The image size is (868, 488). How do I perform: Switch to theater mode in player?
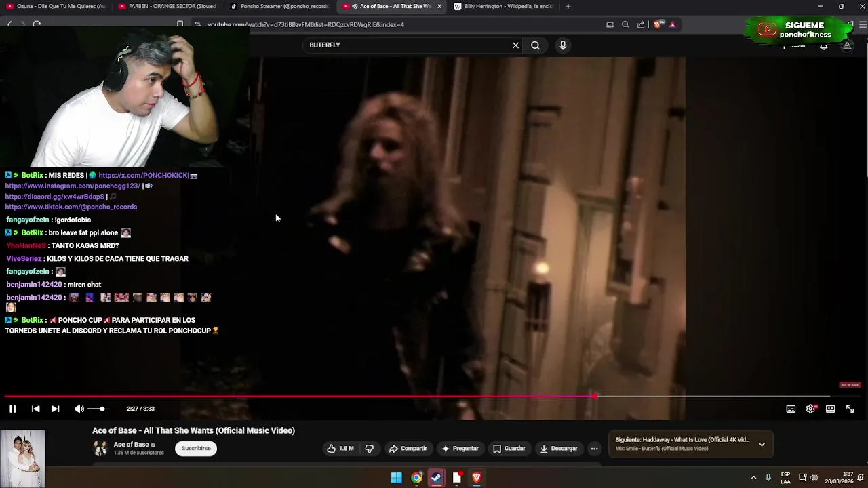[x=830, y=409]
